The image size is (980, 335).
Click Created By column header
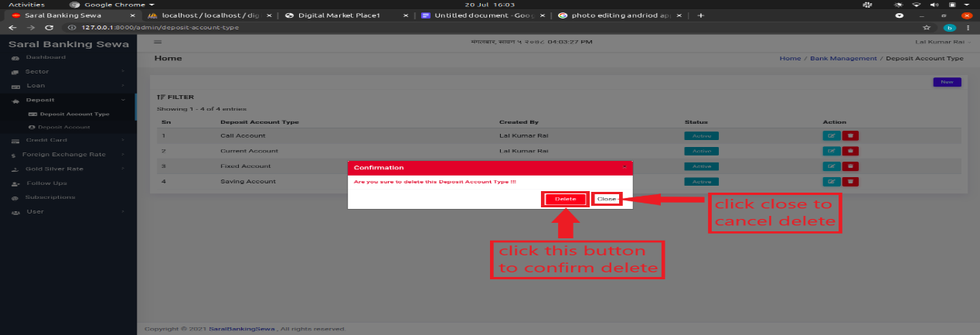point(519,122)
